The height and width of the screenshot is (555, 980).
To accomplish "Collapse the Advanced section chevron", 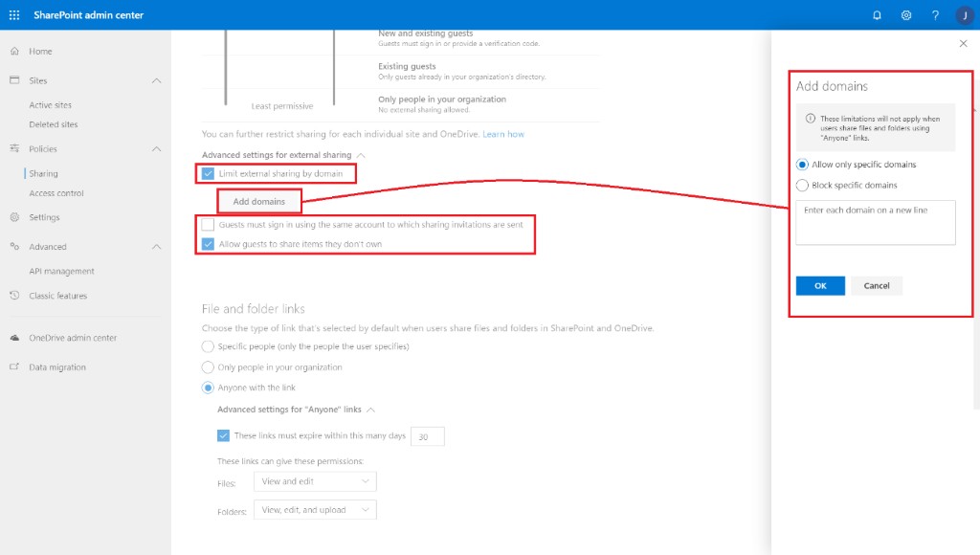I will pyautogui.click(x=156, y=247).
